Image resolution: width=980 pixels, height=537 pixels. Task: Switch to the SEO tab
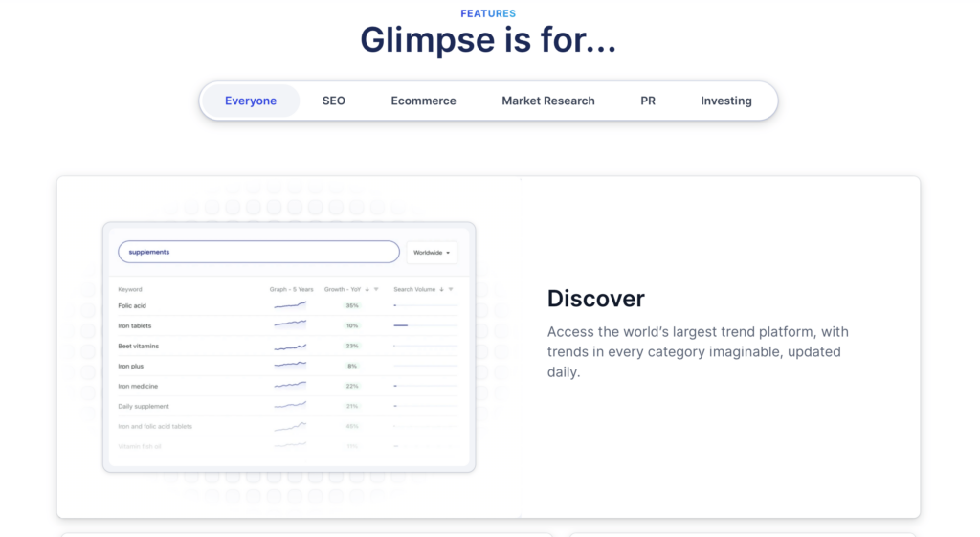tap(334, 101)
